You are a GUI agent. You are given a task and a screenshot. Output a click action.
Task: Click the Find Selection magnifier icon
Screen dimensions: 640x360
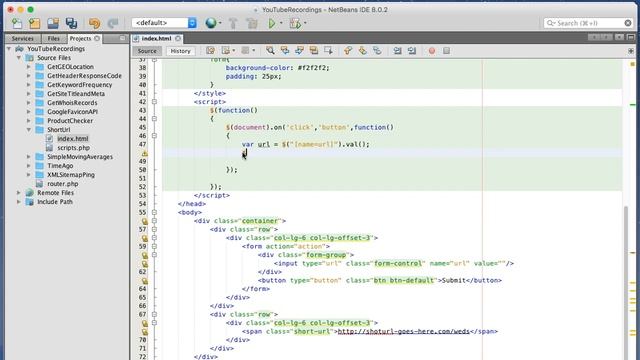pyautogui.click(x=270, y=51)
